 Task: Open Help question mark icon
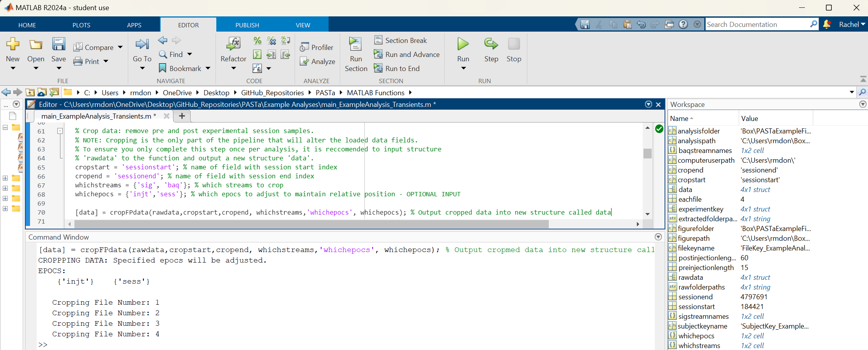click(x=683, y=24)
